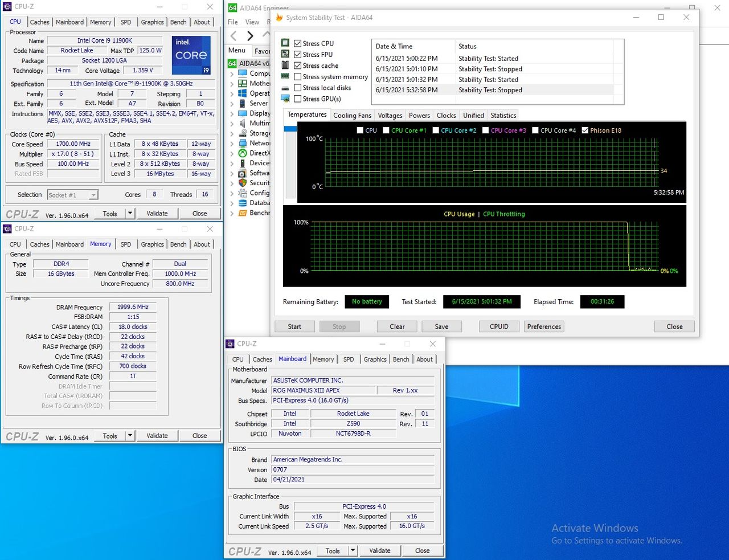Screen dimensions: 729x560
Task: Switch to the Voltages tab
Action: point(390,115)
